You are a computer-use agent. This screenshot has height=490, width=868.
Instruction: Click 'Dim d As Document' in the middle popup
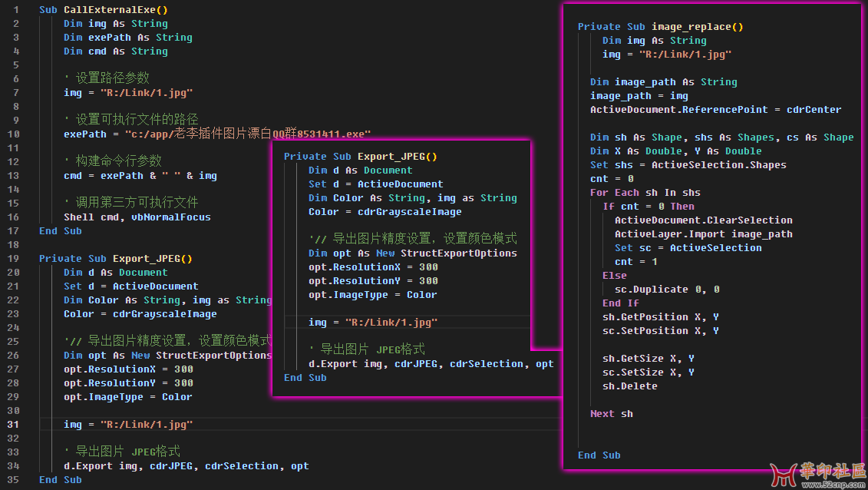(361, 171)
